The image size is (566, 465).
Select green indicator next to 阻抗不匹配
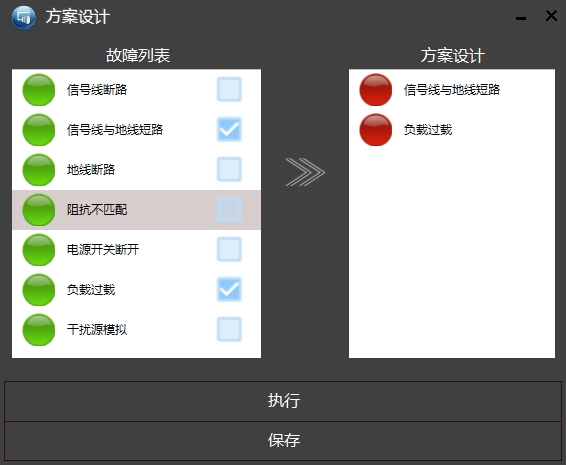39,210
